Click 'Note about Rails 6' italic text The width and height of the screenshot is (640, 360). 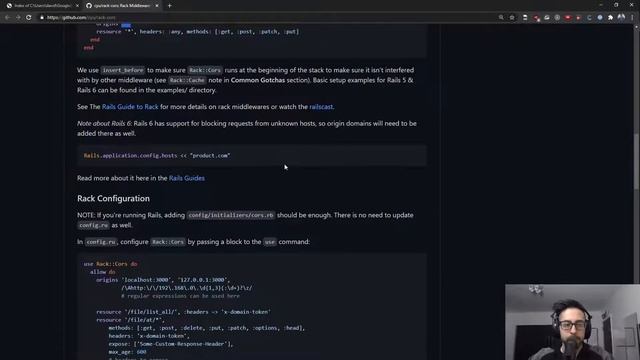pyautogui.click(x=104, y=124)
